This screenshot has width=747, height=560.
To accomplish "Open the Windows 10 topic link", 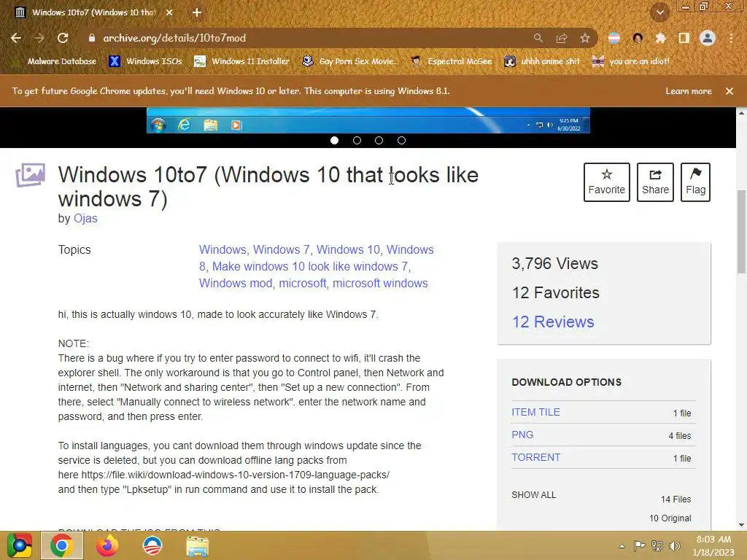I will pos(348,250).
